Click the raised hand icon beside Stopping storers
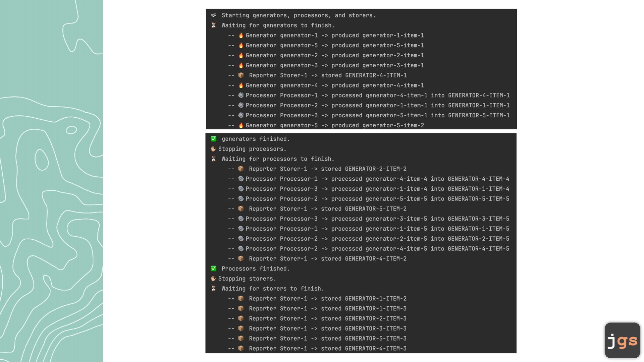The image size is (644, 362). [x=213, y=279]
